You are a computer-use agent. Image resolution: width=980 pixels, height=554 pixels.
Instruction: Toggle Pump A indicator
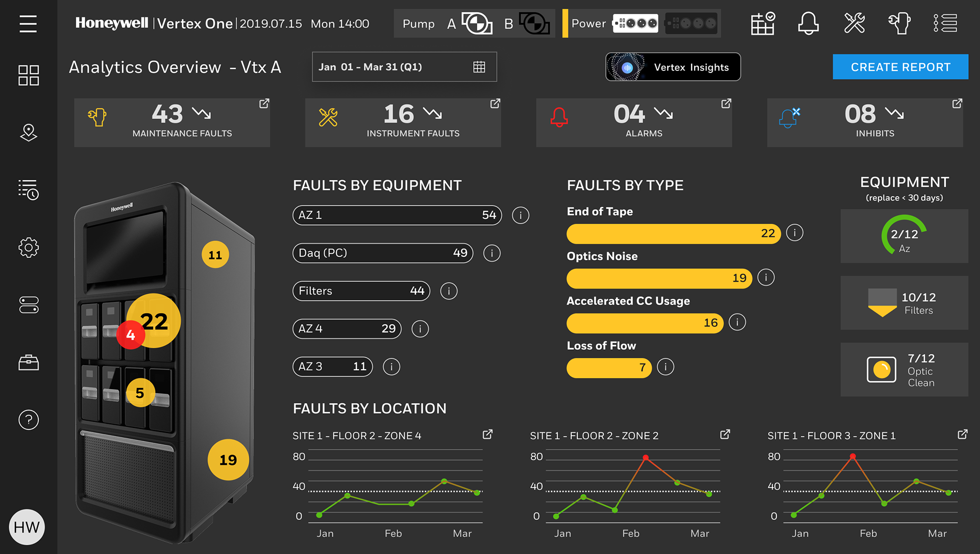(x=477, y=23)
